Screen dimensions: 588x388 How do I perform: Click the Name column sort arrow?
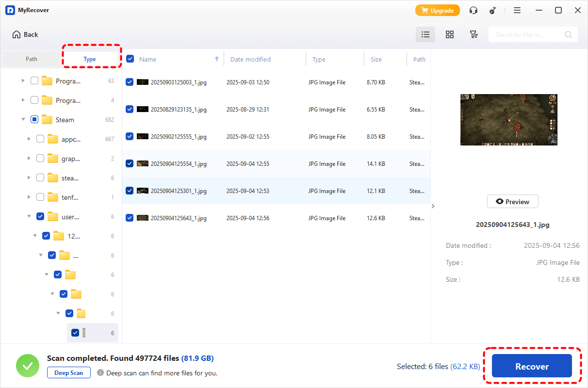[x=217, y=59]
